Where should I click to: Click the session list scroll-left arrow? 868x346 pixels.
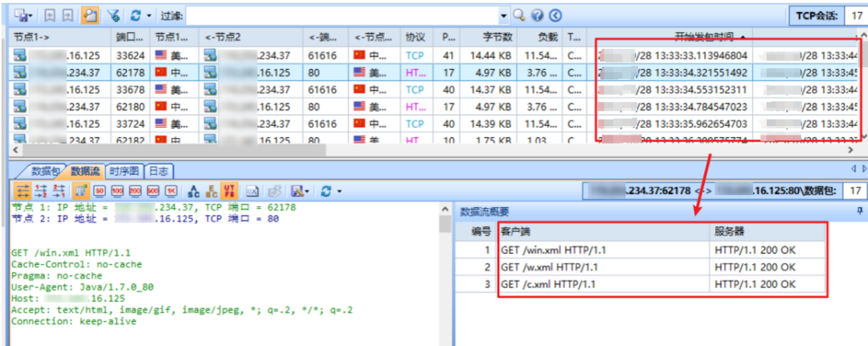(x=15, y=150)
